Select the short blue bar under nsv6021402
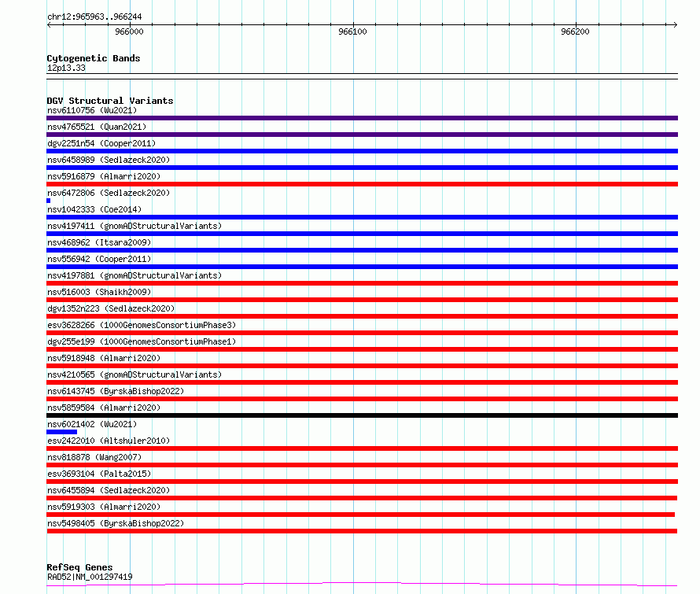This screenshot has height=594, width=700. 61,432
